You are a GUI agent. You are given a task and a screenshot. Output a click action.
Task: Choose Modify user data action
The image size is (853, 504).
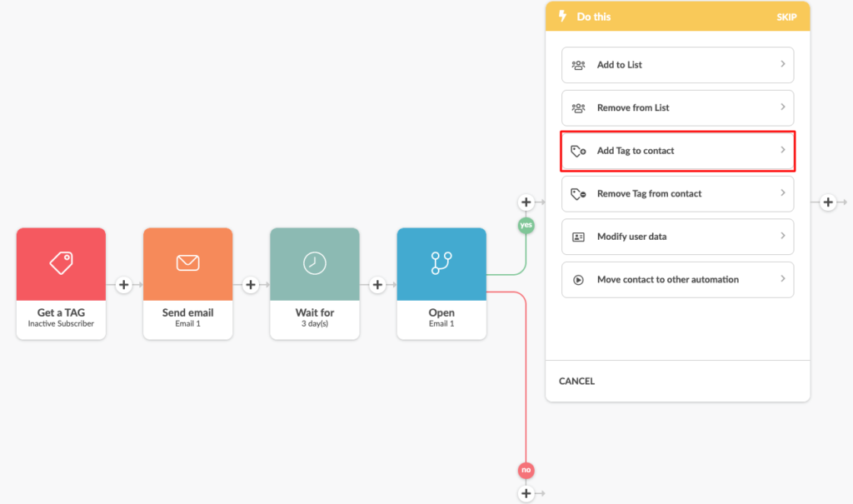677,237
